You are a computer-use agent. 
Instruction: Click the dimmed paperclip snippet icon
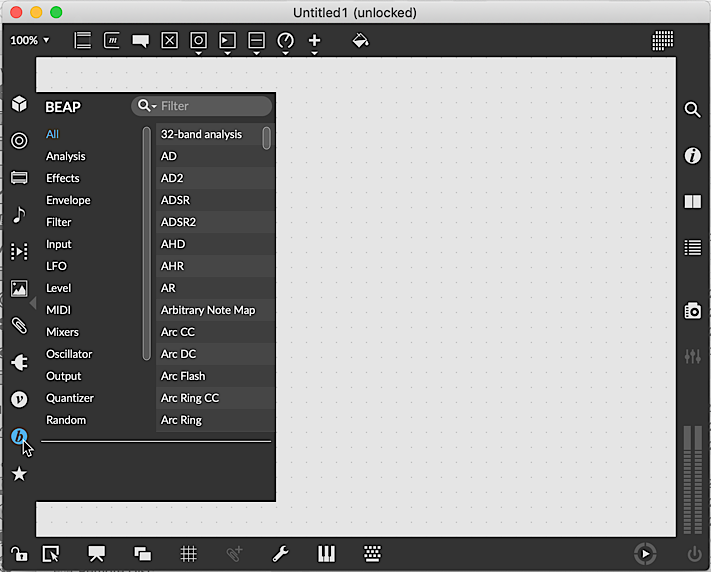[x=234, y=553]
